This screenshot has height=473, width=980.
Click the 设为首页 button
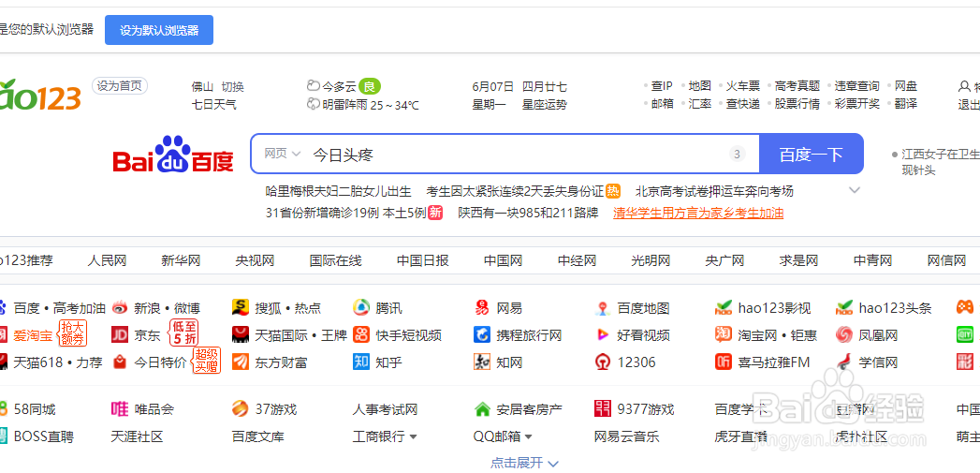coord(120,86)
